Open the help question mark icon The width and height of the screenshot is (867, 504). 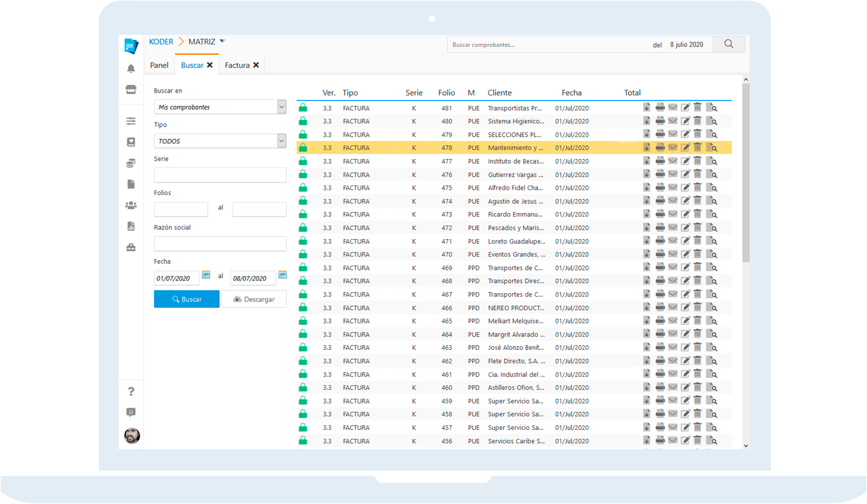[x=131, y=391]
